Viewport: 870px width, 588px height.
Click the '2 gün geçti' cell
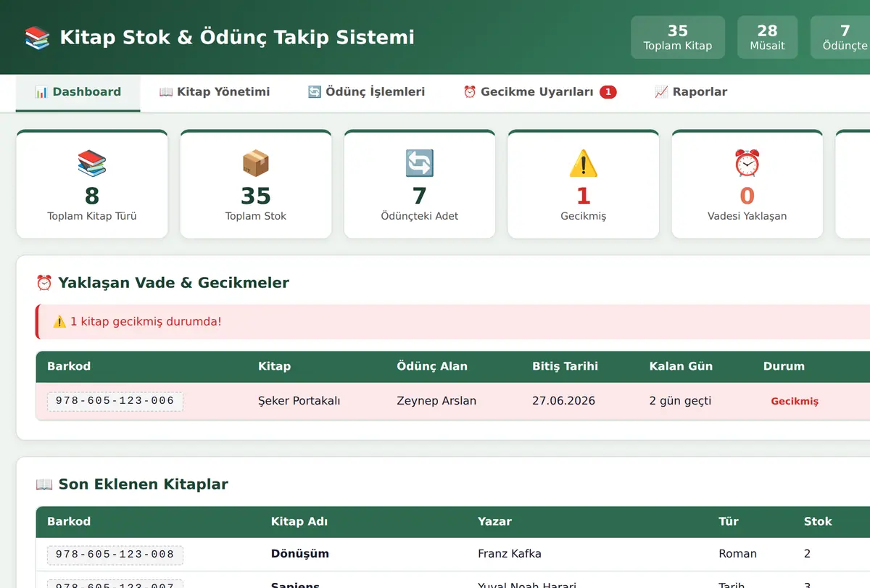pyautogui.click(x=680, y=401)
